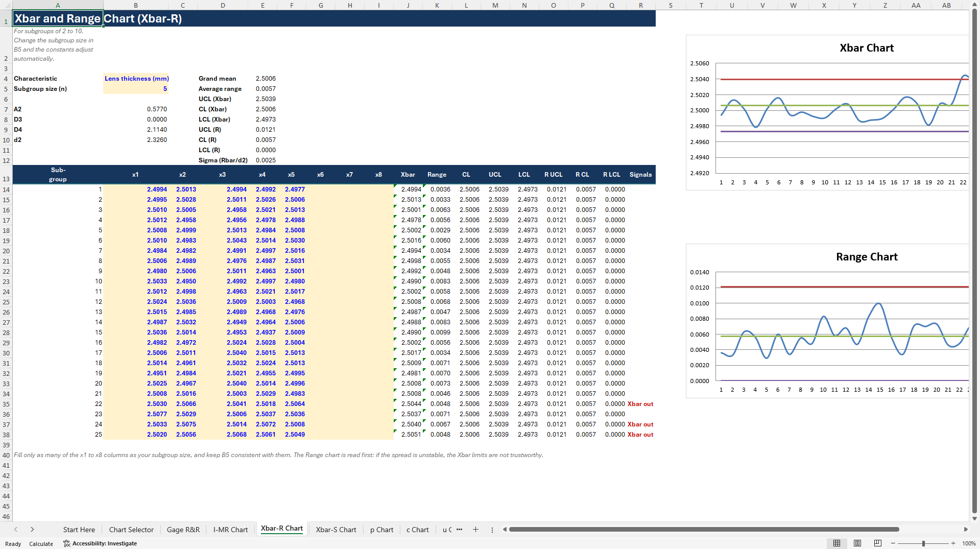Go to the next sheet tab arrow

pos(32,530)
